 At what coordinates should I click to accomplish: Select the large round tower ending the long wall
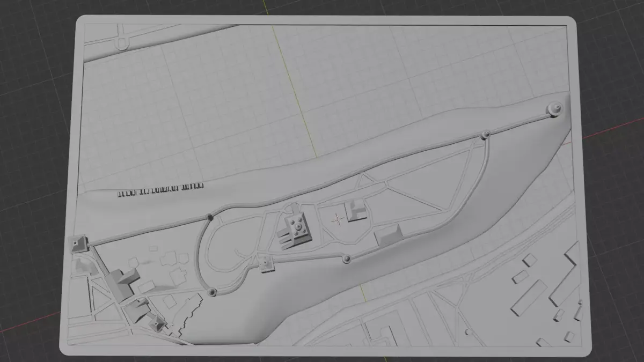click(555, 109)
